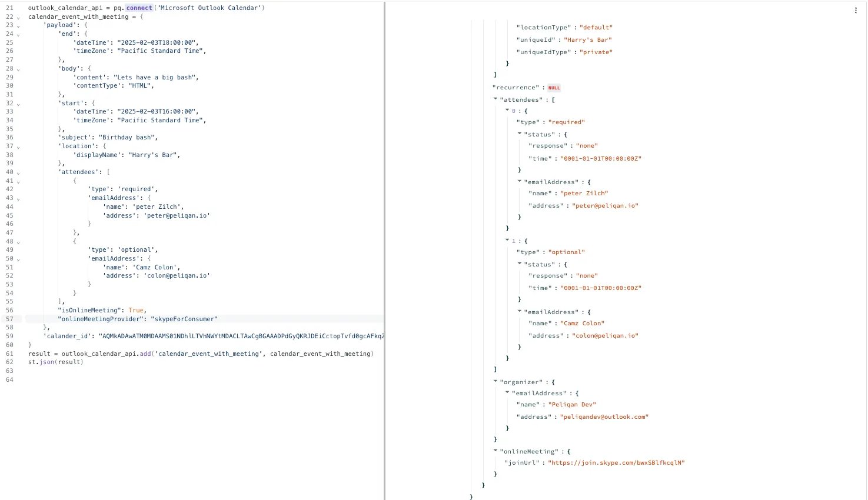Collapse "status" node under attendee 0

point(520,134)
